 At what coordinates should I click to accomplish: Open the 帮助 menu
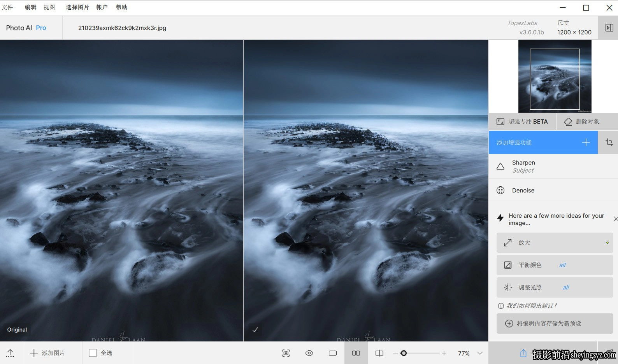(121, 7)
